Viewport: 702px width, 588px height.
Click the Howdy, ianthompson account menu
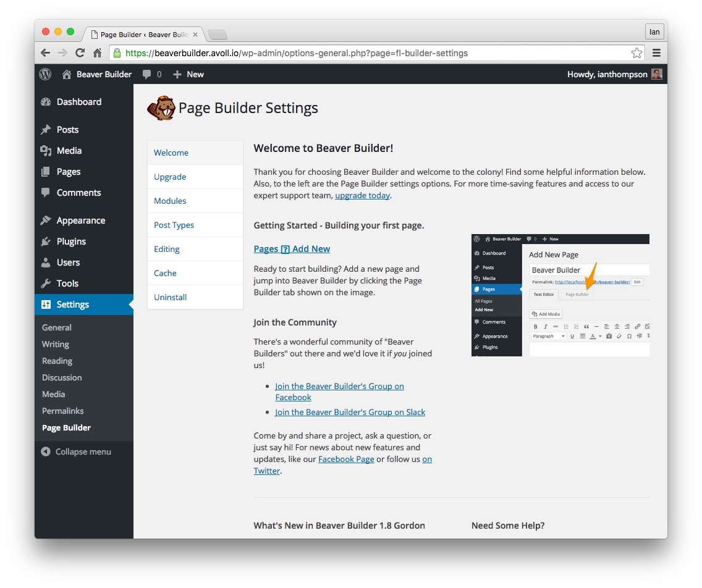(x=614, y=74)
